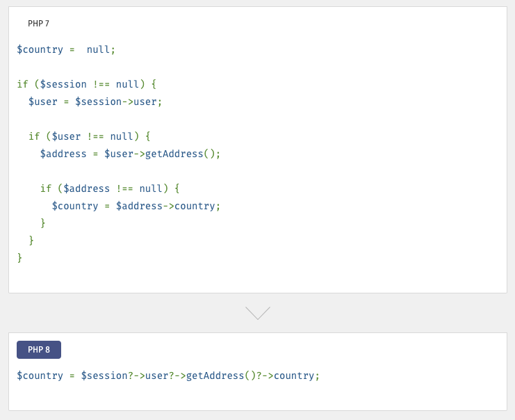Click trailing 'country' property in PHP 8 line

pos(294,376)
